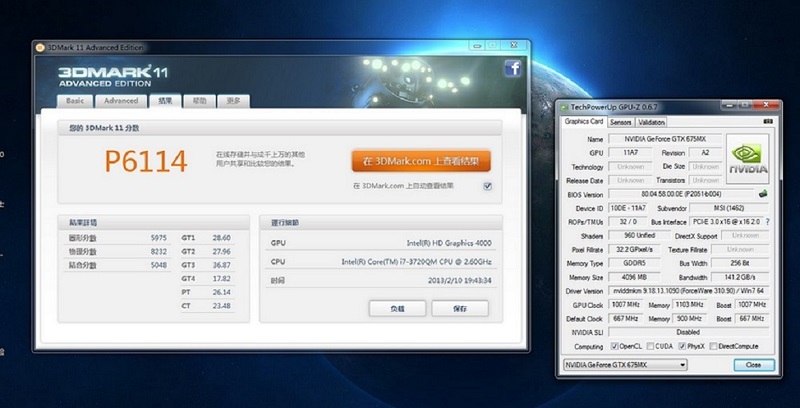This screenshot has width=800, height=408.
Task: Click the BIOS Version field
Action: click(681, 194)
